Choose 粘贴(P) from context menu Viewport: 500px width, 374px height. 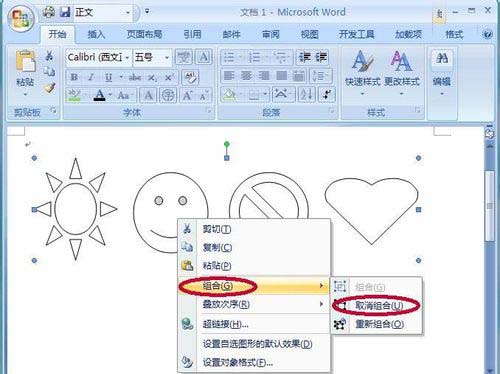click(x=254, y=266)
